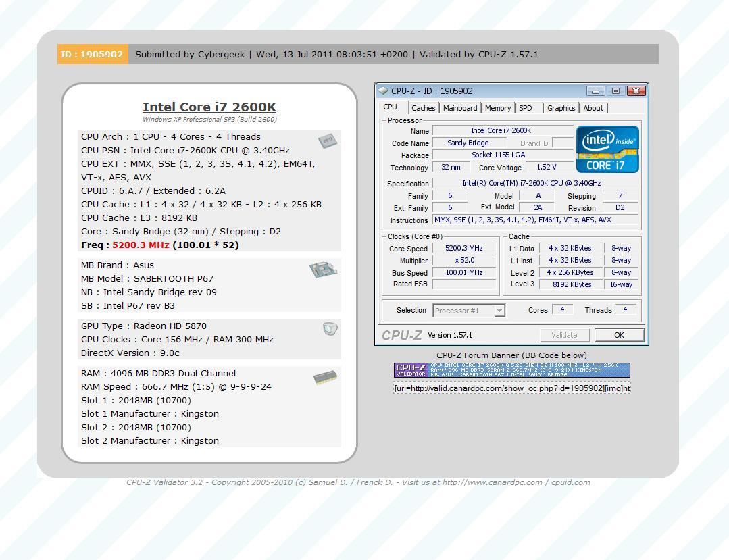
Task: Click the DirectX Version : 9.0c line
Action: [130, 353]
